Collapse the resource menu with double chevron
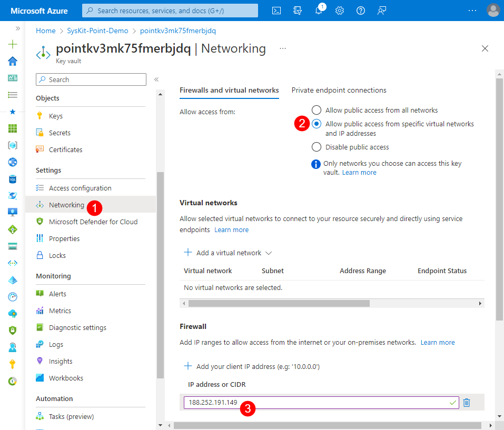Image resolution: width=504 pixels, height=430 pixels. click(x=156, y=79)
